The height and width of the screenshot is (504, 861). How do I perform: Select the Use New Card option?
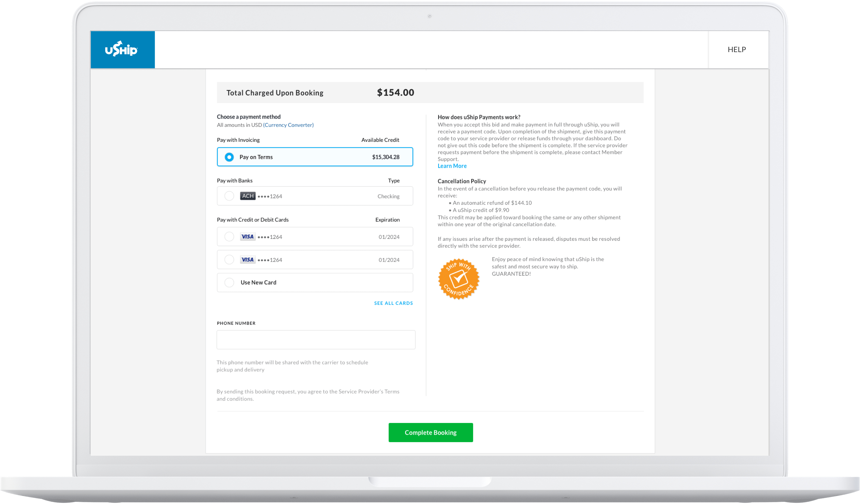[x=315, y=283]
